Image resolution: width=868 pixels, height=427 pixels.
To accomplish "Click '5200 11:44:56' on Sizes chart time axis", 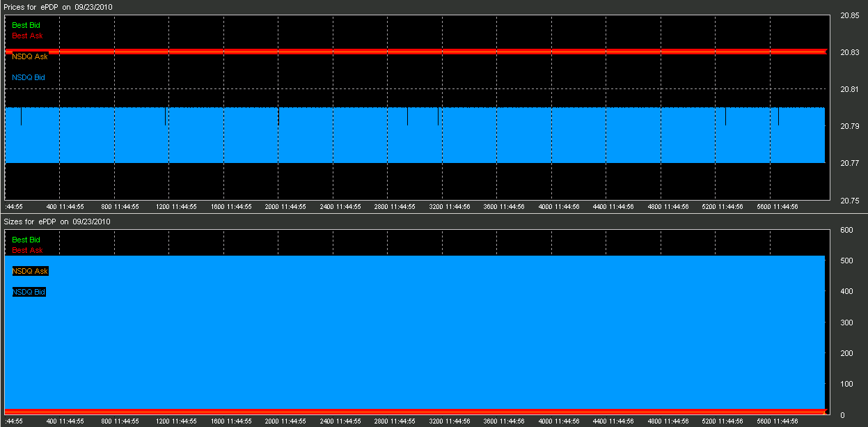I will coord(723,421).
